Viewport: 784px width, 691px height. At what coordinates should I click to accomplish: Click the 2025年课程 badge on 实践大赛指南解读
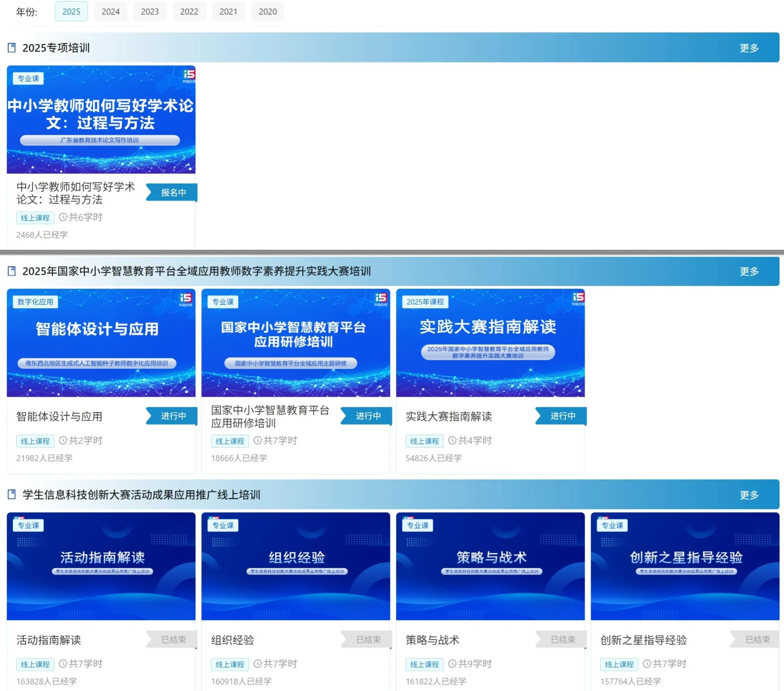coord(425,302)
